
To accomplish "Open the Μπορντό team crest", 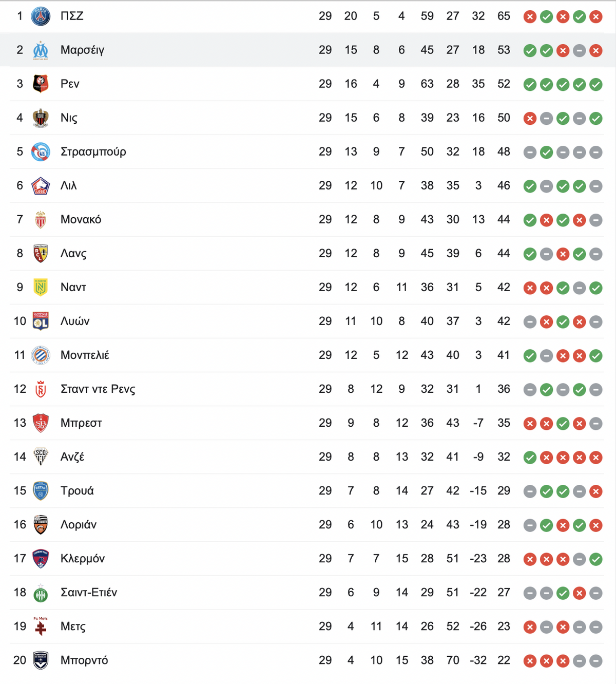I will click(41, 660).
